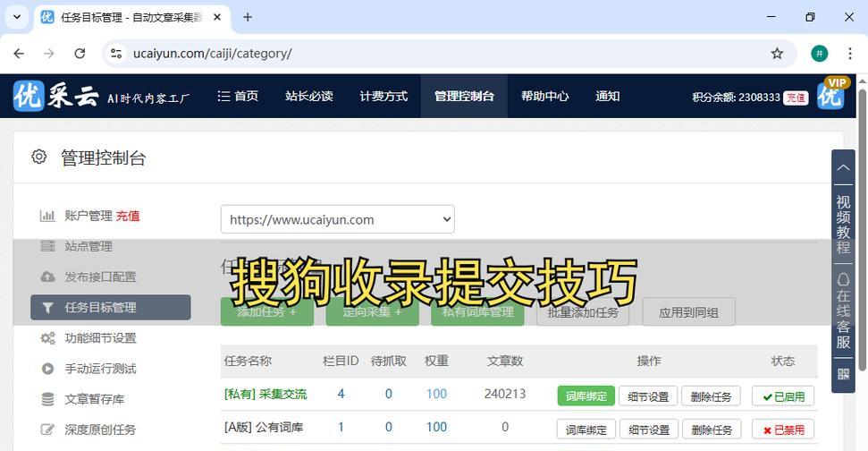Close the 任务目标管理 browser tab

point(217,17)
